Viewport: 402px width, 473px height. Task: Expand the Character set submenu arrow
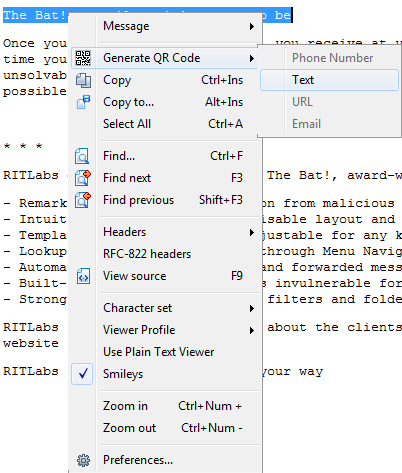pos(252,308)
